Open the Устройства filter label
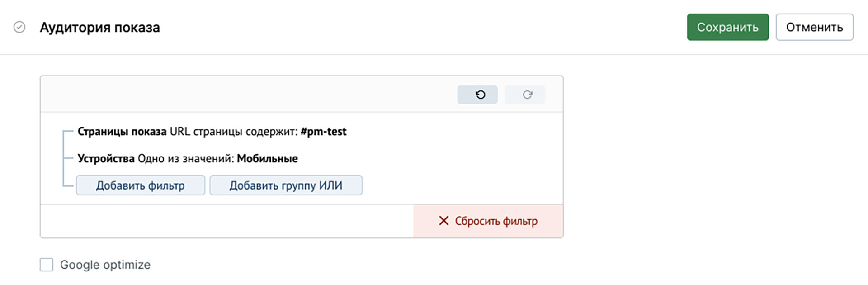868x285 pixels. 106,159
